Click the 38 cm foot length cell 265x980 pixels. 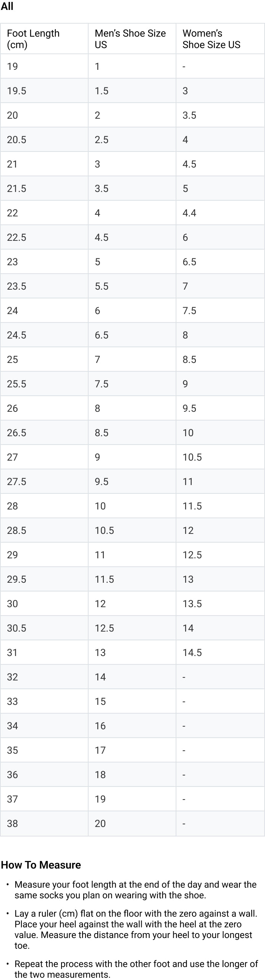[x=44, y=824]
